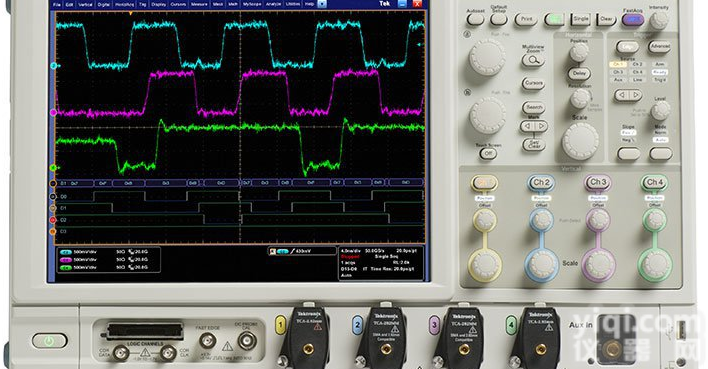Push the Multiview Zoom magnifier button
This screenshot has width=708, height=369.
point(533,60)
